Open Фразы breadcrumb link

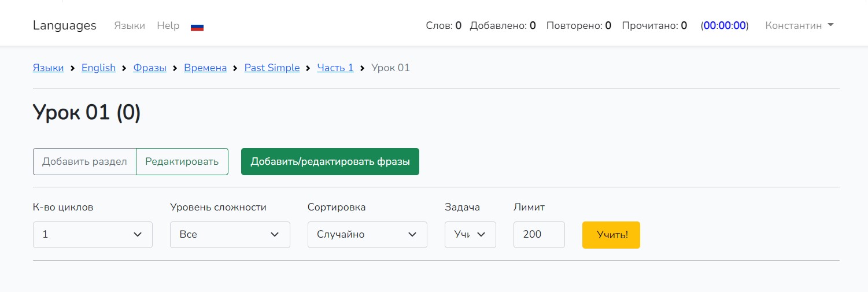click(150, 68)
